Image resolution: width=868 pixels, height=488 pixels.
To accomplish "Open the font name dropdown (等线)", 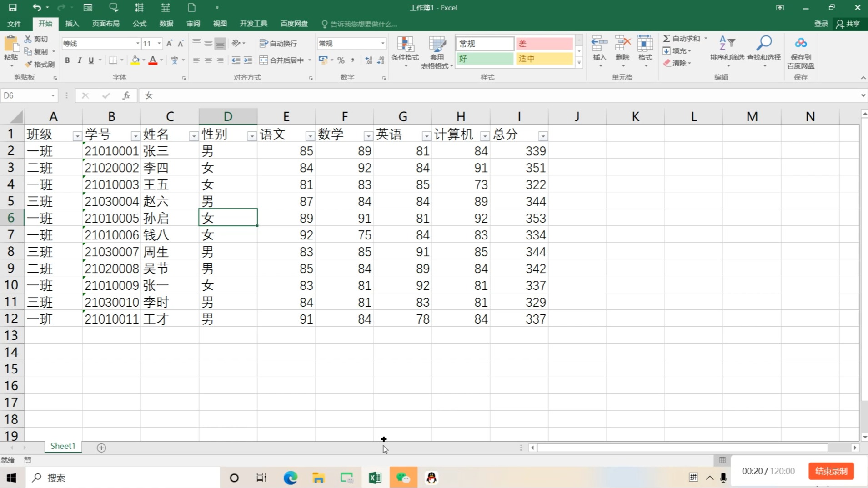I will point(137,43).
